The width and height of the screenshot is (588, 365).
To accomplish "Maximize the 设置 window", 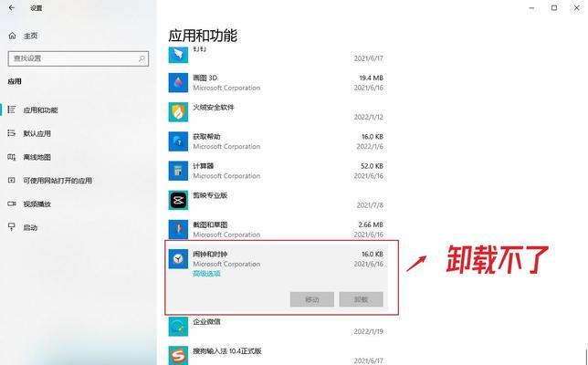I will (554, 8).
